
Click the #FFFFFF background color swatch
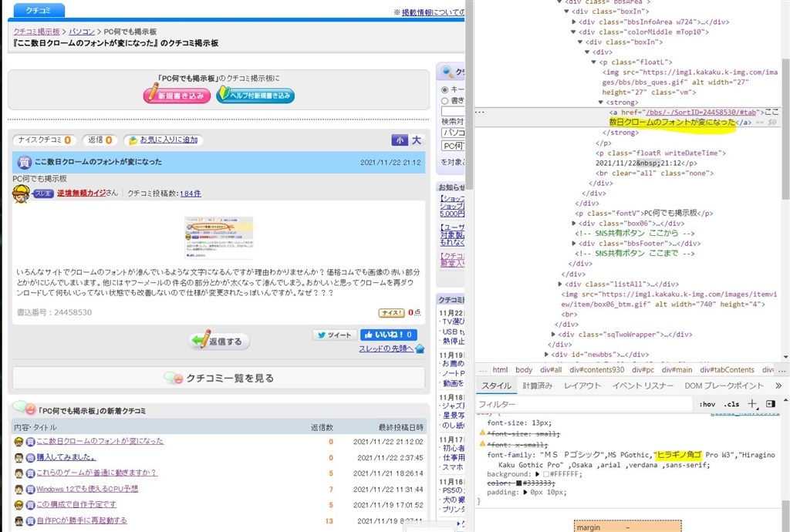(x=545, y=474)
